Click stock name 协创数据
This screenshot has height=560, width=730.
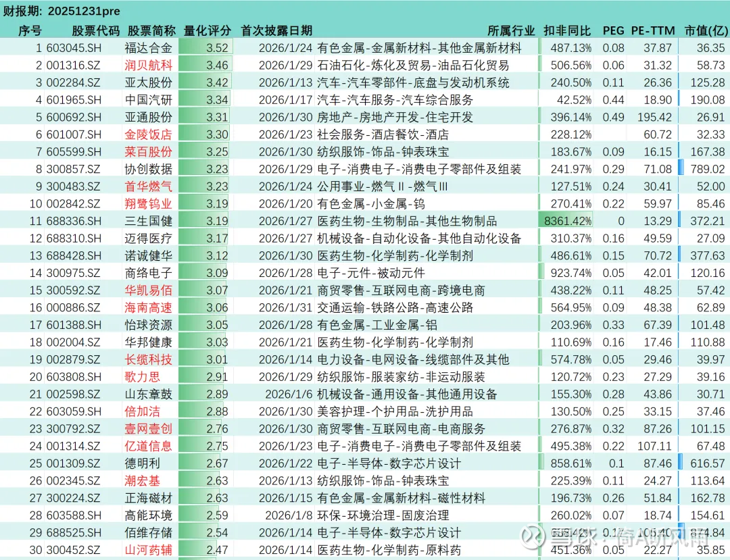[149, 170]
